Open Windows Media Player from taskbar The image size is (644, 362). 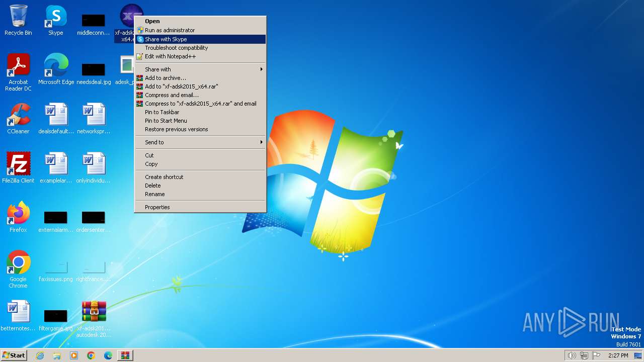click(x=74, y=355)
